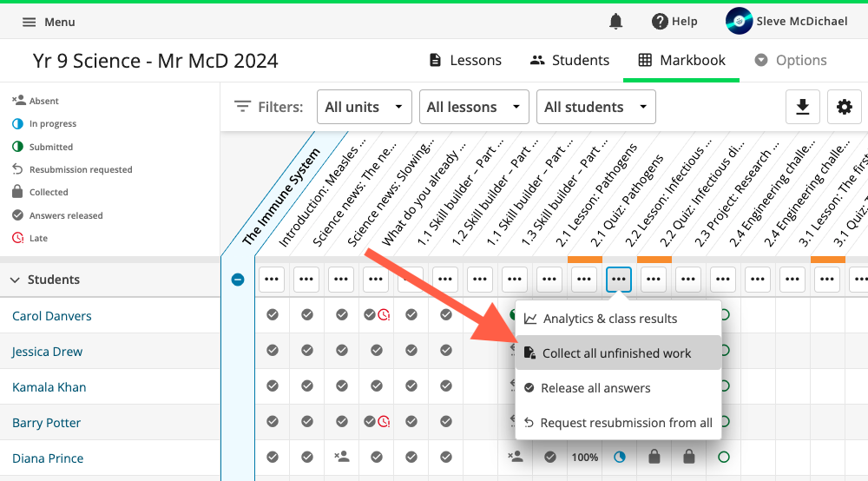Open the hamburger Menu
This screenshot has width=868, height=481.
pos(48,23)
